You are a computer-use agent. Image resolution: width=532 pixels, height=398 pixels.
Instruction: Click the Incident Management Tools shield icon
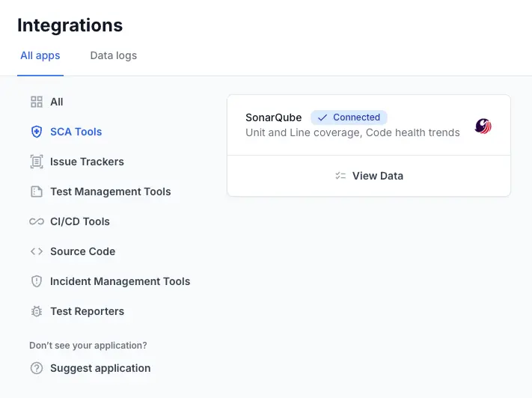point(37,281)
